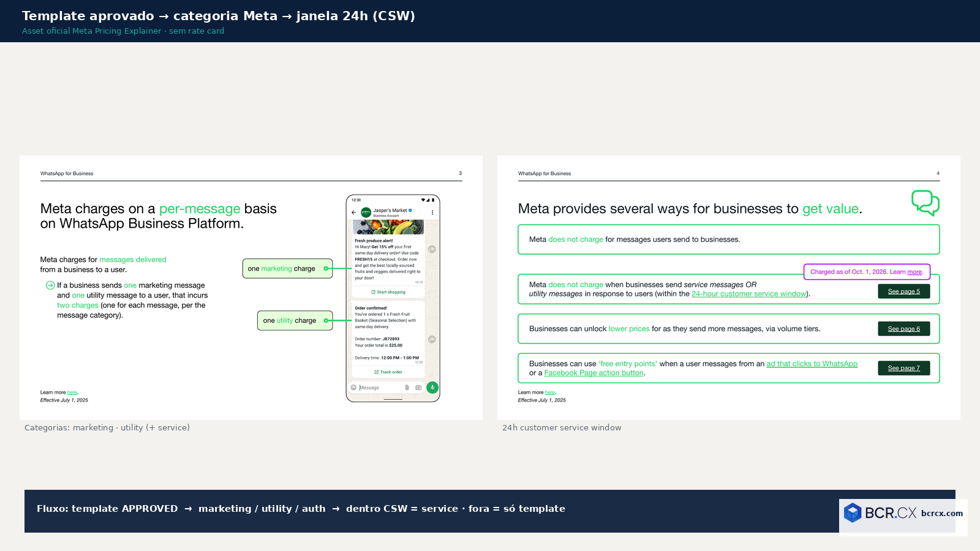Open the '24-hour customer service window' link

[x=749, y=294]
